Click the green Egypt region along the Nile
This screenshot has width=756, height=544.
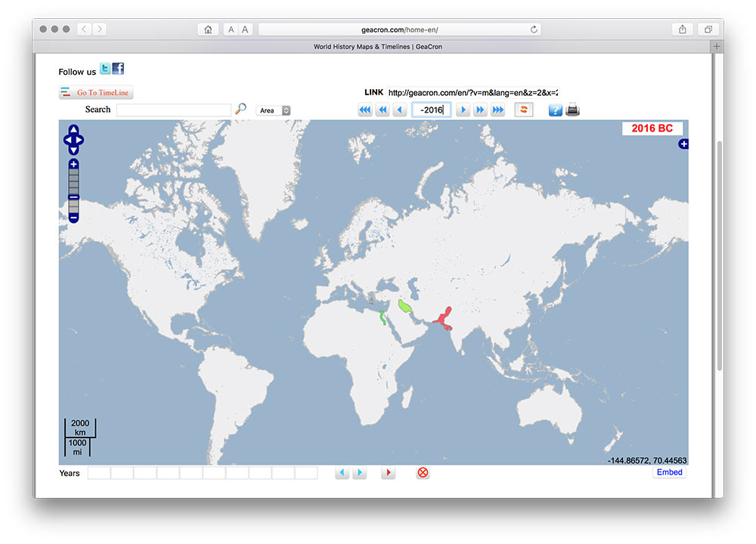[x=383, y=318]
